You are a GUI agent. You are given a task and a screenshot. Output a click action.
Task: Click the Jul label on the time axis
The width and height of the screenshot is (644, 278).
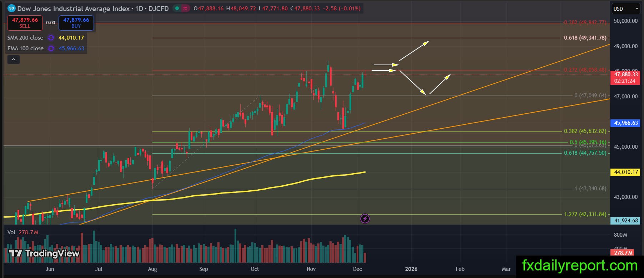point(99,269)
